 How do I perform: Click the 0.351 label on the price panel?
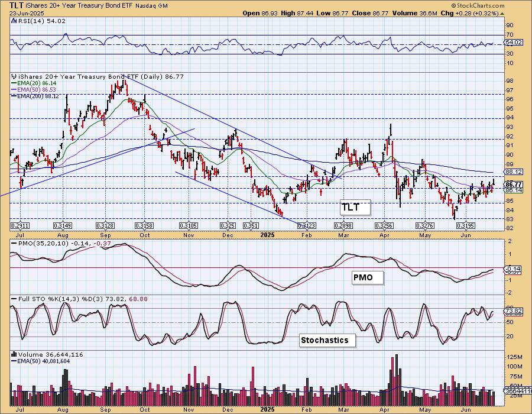pos(251,226)
